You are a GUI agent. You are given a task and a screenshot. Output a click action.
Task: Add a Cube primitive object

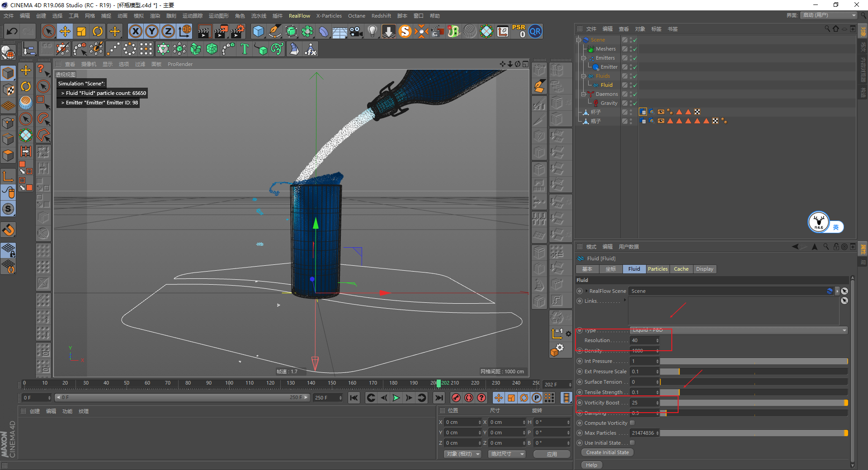258,31
